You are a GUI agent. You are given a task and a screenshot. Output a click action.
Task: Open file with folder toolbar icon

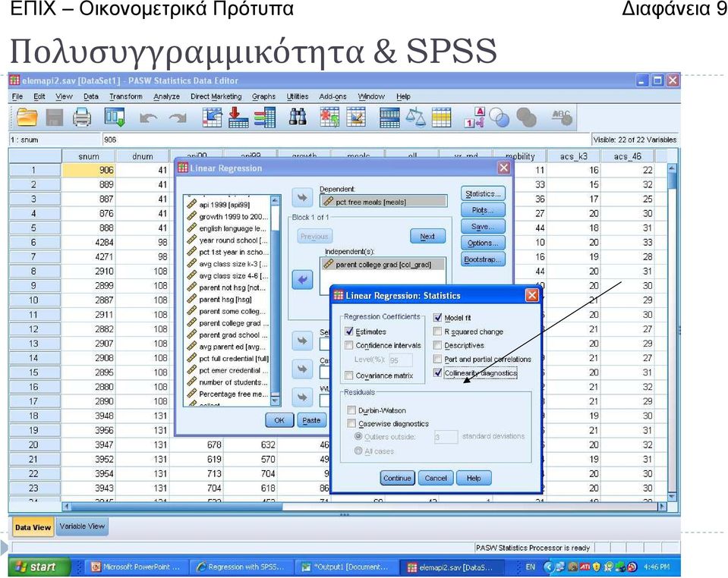coord(27,117)
